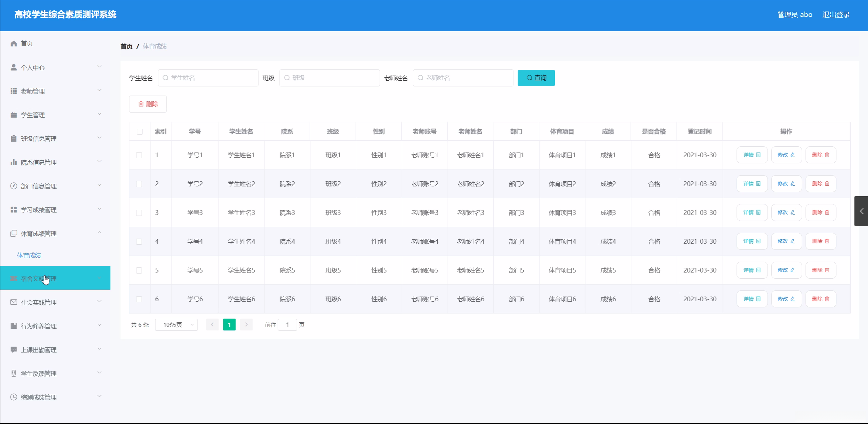Click 修改 button for row 学号2
Viewport: 868px width, 424px height.
(x=786, y=184)
